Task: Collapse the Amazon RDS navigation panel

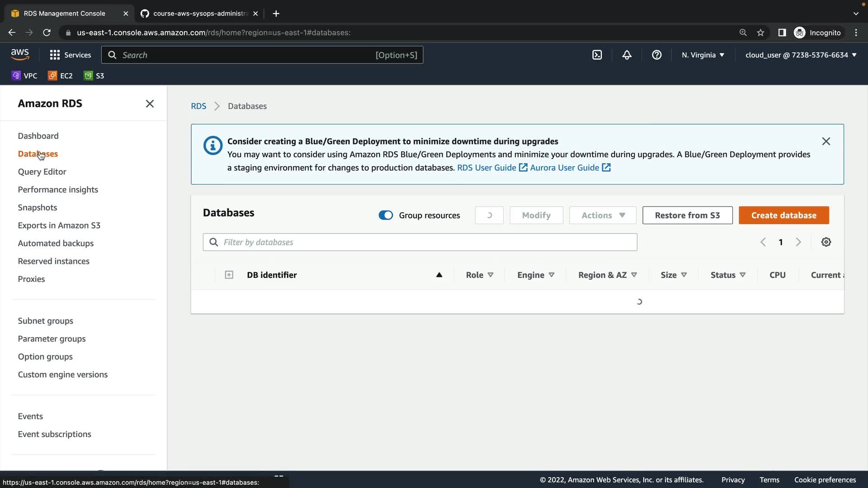Action: click(150, 103)
